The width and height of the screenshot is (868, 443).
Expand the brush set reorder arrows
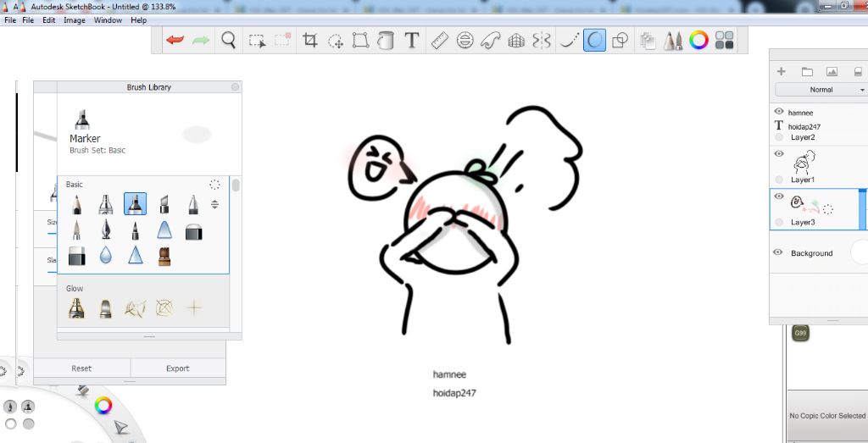pyautogui.click(x=214, y=205)
